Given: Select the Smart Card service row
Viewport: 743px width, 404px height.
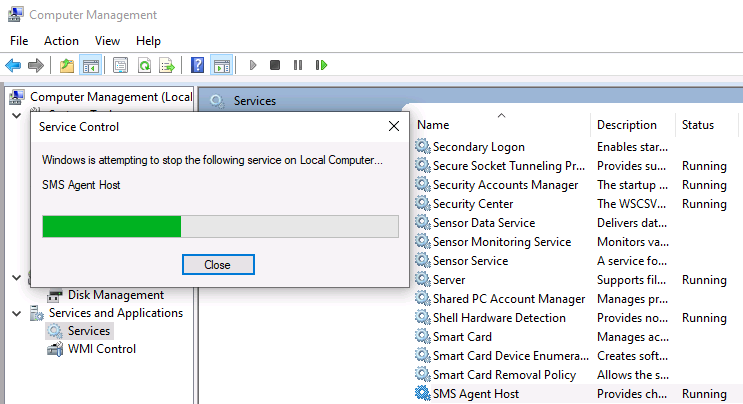Looking at the screenshot, I should pyautogui.click(x=462, y=337).
